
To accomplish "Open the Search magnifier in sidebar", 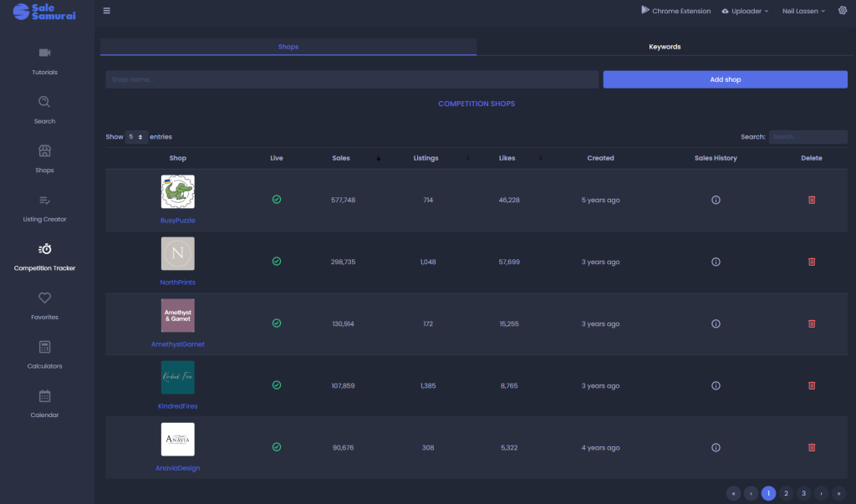I will click(44, 103).
